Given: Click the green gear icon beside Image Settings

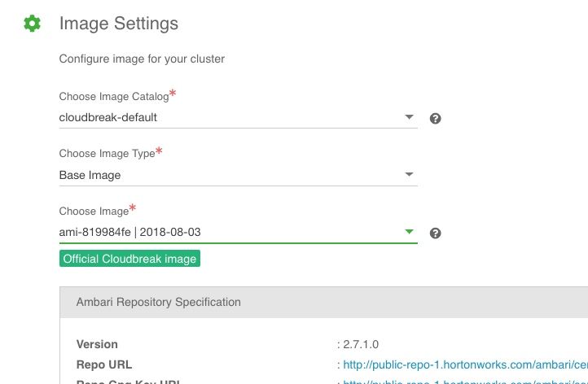Looking at the screenshot, I should (32, 24).
